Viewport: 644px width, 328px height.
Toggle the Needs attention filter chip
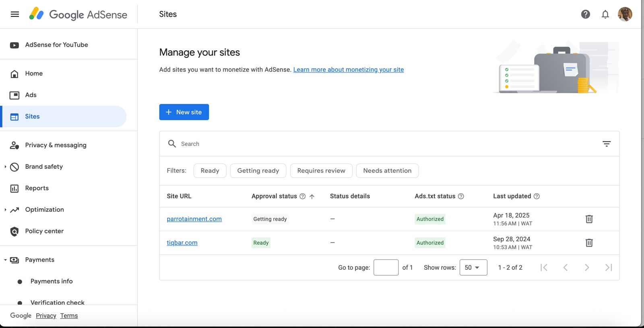pyautogui.click(x=387, y=171)
